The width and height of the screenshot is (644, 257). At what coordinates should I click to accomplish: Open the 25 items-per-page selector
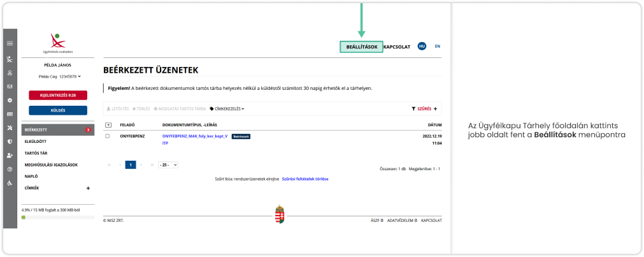click(x=168, y=165)
